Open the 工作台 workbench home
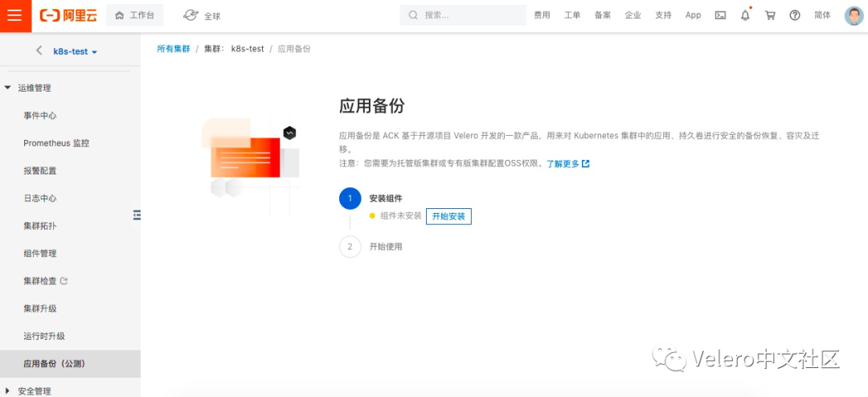Viewport: 868px width, 397px height. [x=134, y=15]
